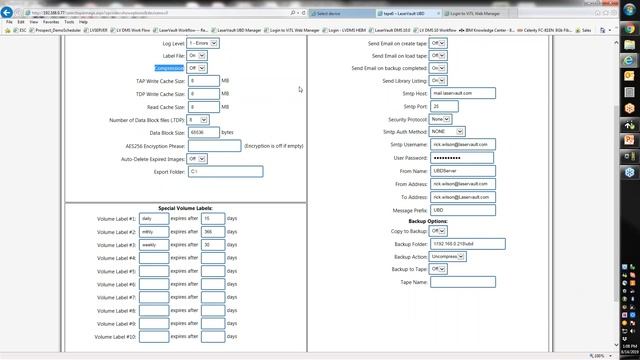This screenshot has height=360, width=640.
Task: Click the orange hexagon taskbar app icon
Action: tap(629, 108)
